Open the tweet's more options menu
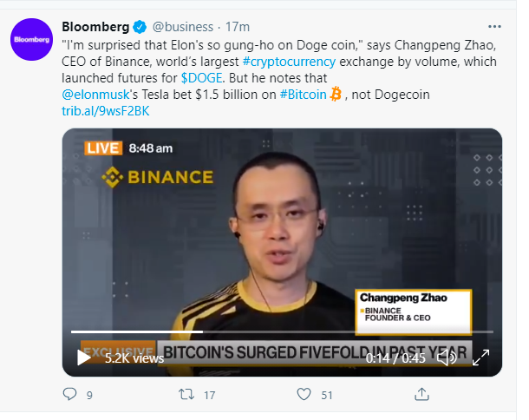529x420 pixels. (494, 27)
